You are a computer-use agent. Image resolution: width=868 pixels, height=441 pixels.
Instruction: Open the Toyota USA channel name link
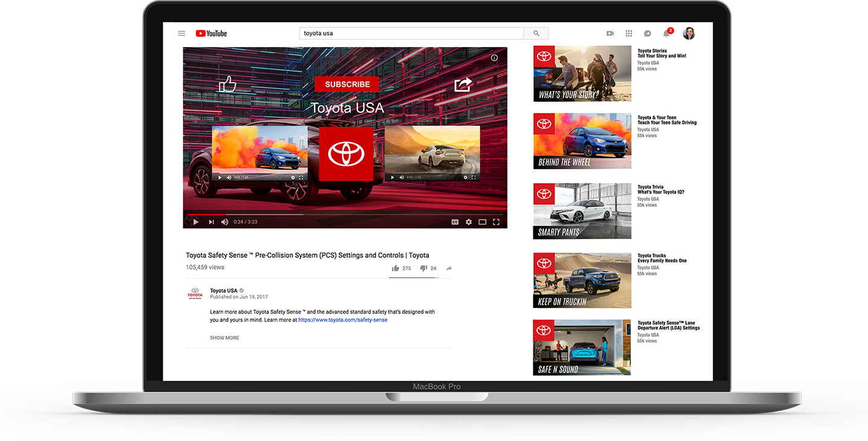(x=224, y=290)
